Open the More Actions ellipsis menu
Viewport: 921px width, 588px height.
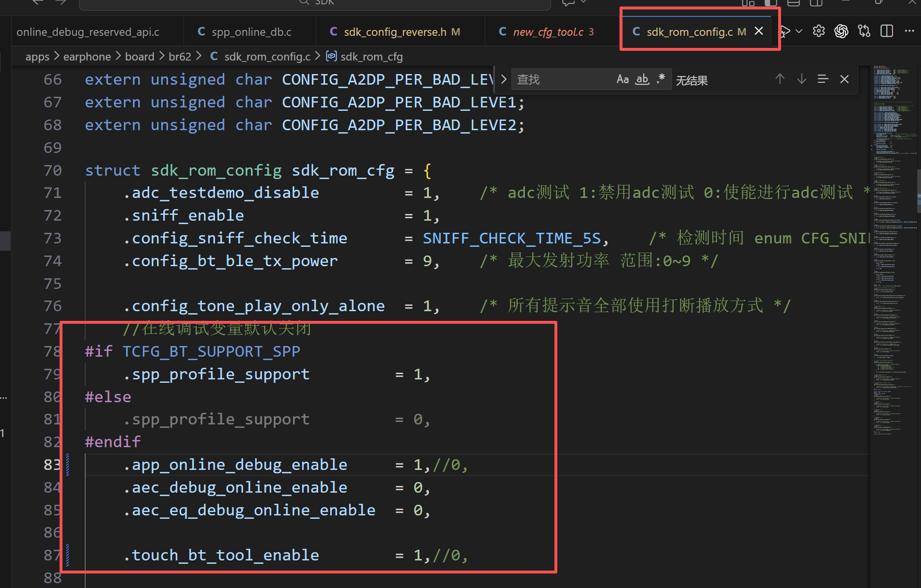click(909, 31)
